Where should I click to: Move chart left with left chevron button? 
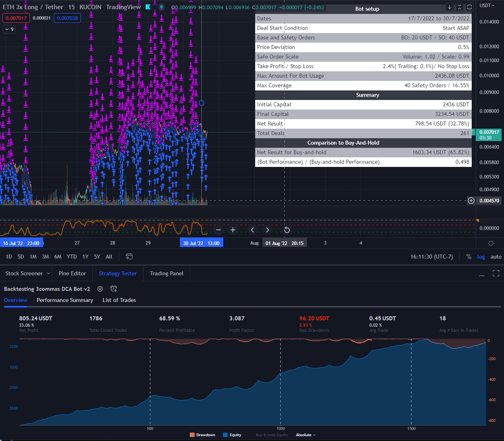pos(252,230)
